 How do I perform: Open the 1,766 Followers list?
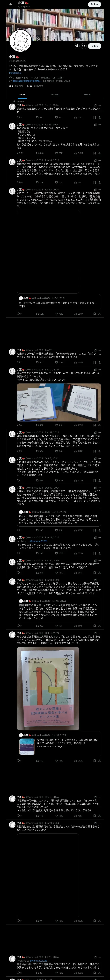click(35, 86)
